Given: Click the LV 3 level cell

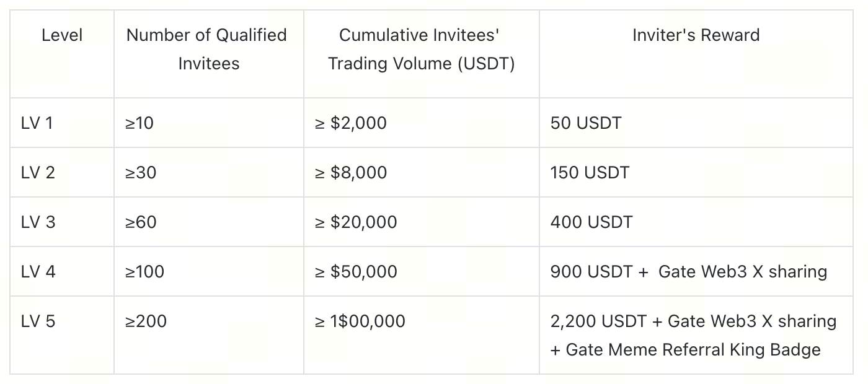Looking at the screenshot, I should coord(38,222).
